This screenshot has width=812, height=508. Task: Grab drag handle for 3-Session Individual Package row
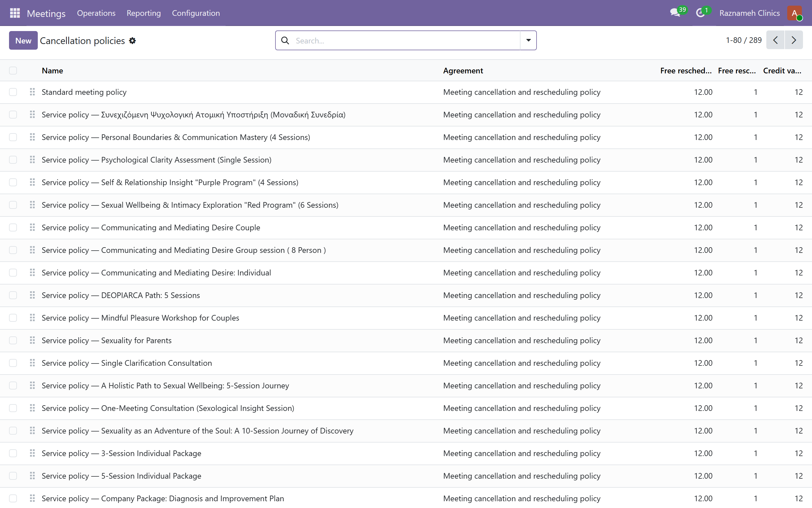pyautogui.click(x=32, y=453)
